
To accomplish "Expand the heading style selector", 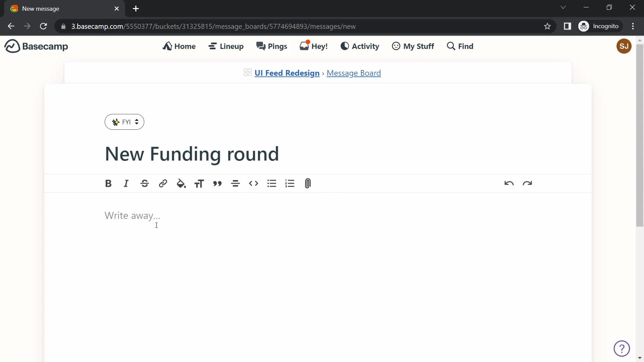I will point(200,183).
